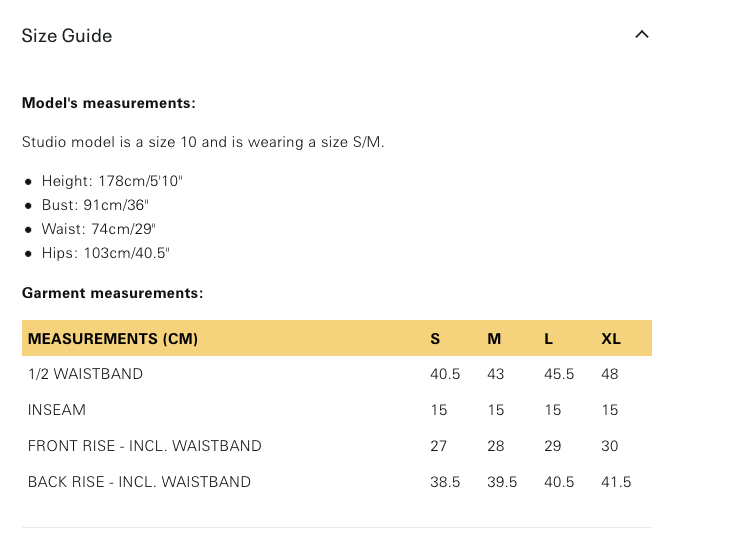Select the BACK RISE - INCL. WAISTBAND label
This screenshot has width=752, height=558.
139,482
